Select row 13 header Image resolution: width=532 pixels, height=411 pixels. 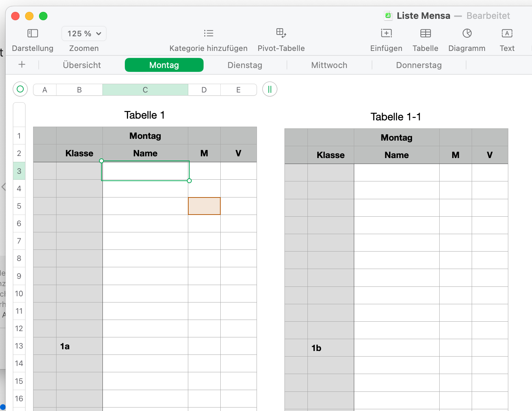pyautogui.click(x=19, y=346)
